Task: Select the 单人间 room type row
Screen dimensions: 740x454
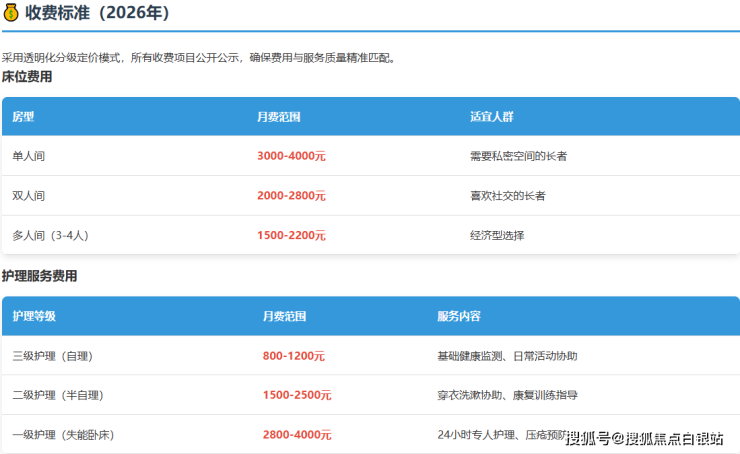Action: 29,156
